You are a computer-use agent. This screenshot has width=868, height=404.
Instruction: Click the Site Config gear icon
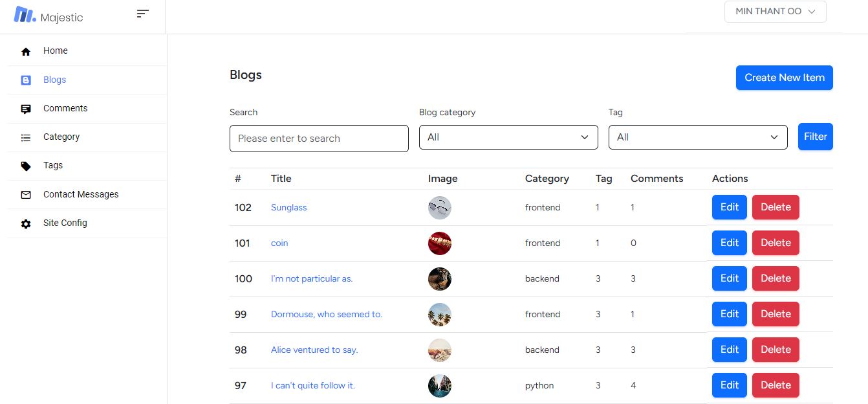[26, 223]
